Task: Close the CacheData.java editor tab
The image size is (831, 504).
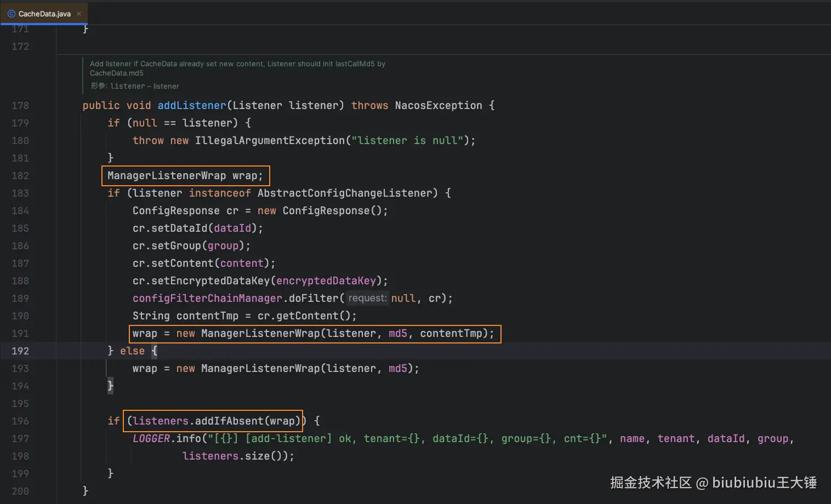Action: coord(79,14)
